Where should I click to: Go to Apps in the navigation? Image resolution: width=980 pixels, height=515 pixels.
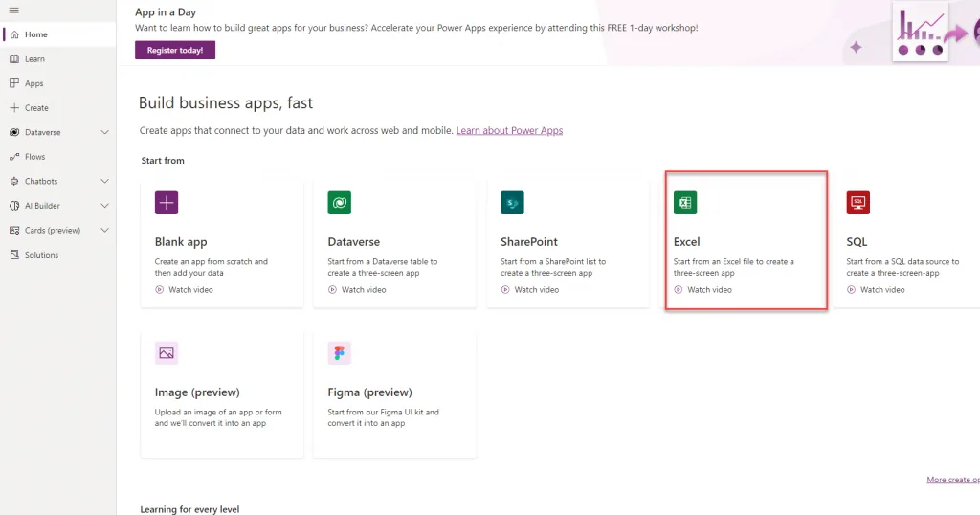coord(58,83)
